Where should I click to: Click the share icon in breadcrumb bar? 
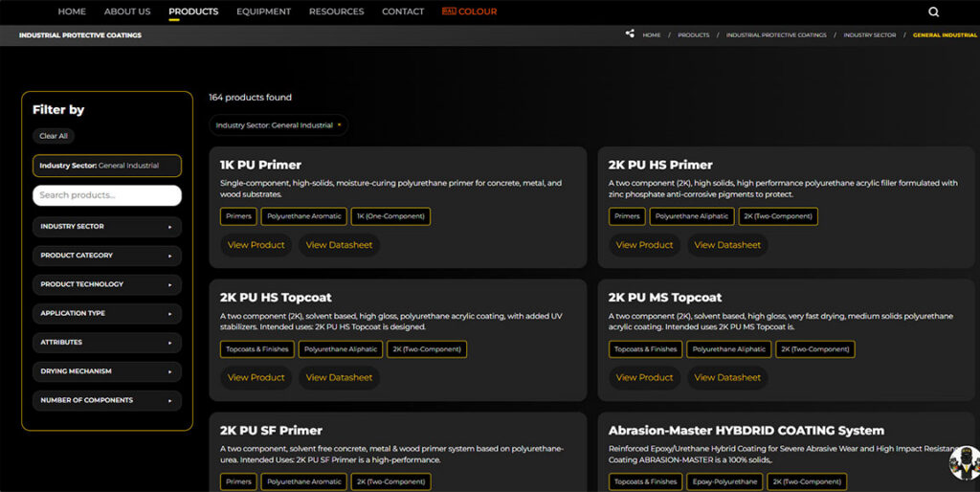tap(630, 34)
